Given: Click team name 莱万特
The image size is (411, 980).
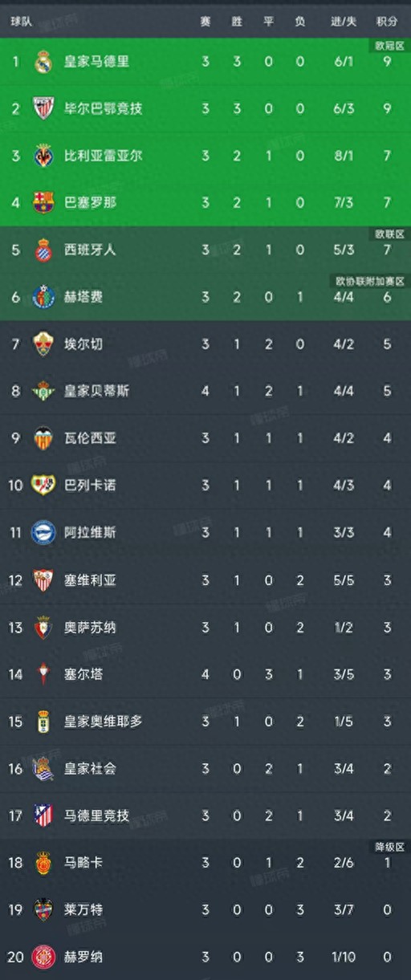Looking at the screenshot, I should pos(83,909).
